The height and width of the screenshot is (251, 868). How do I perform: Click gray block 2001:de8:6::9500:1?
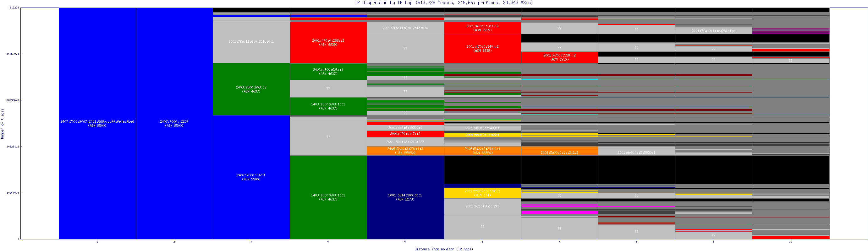(405, 128)
